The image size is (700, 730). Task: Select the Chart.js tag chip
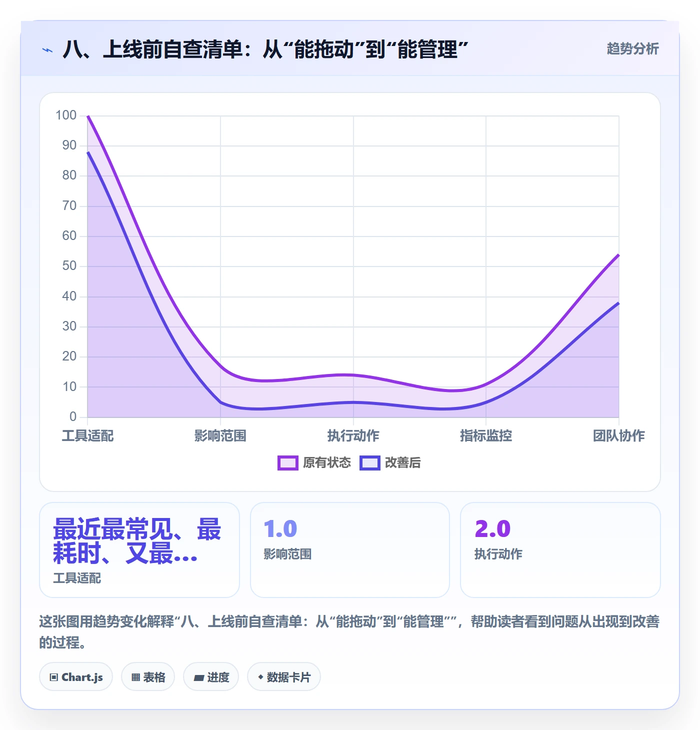(x=76, y=677)
